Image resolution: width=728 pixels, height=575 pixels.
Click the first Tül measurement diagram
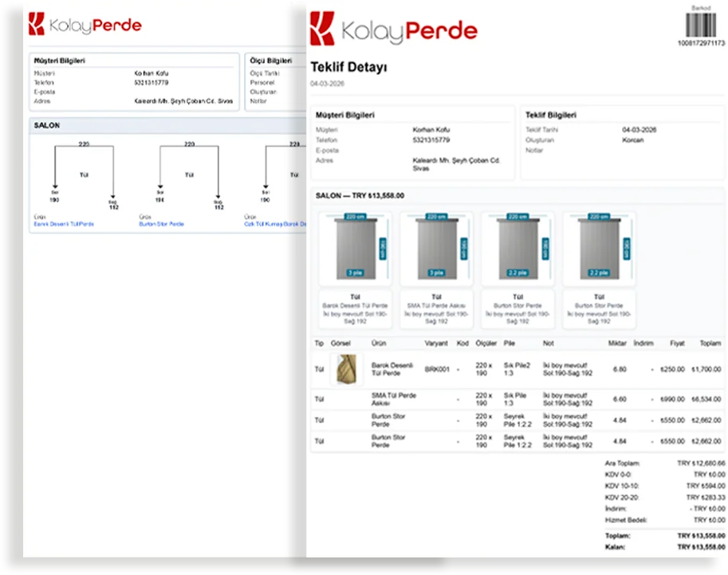click(x=84, y=175)
